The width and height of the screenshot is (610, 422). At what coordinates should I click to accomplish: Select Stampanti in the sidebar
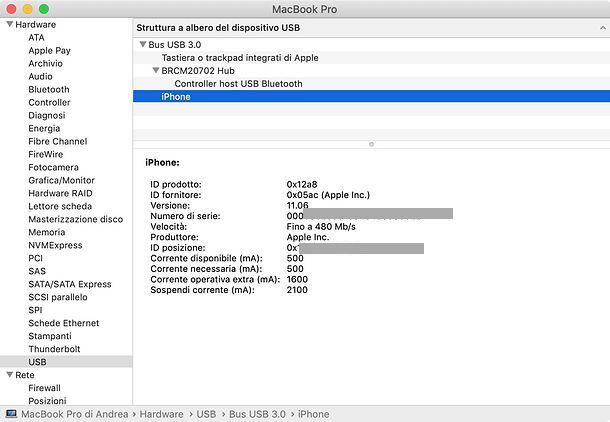50,336
